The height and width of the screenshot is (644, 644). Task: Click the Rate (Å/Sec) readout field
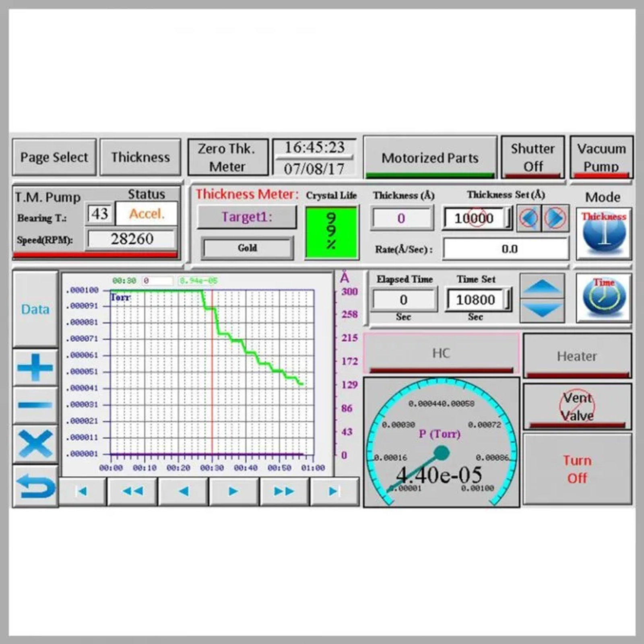click(x=506, y=249)
